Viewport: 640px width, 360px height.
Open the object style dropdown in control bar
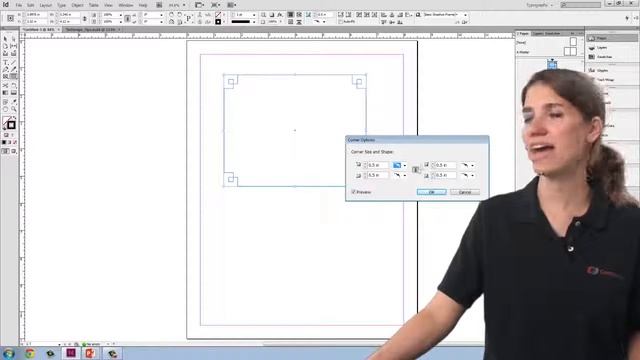point(465,15)
